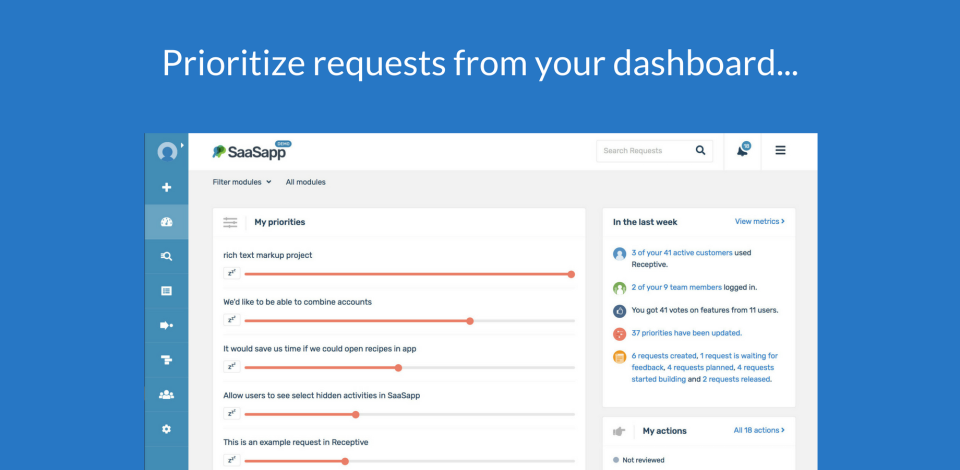Click the 'In the last week' heading
960x470 pixels.
click(x=645, y=222)
